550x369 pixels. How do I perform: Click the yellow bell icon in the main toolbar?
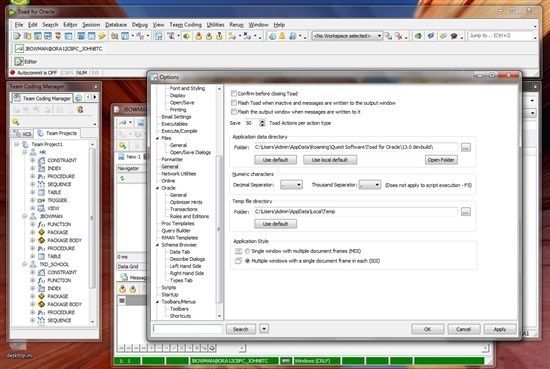[282, 36]
